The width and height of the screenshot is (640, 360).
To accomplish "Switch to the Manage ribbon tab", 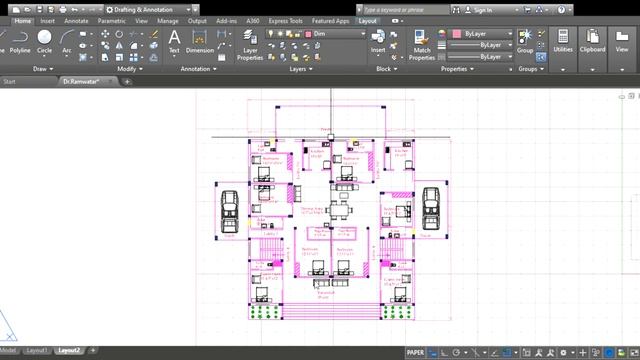I will click(168, 21).
